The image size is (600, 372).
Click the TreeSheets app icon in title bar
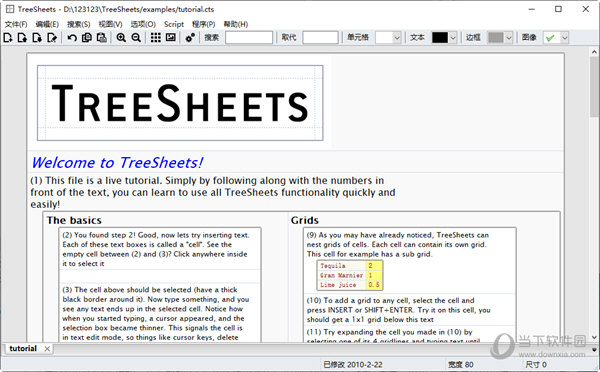tap(10, 9)
